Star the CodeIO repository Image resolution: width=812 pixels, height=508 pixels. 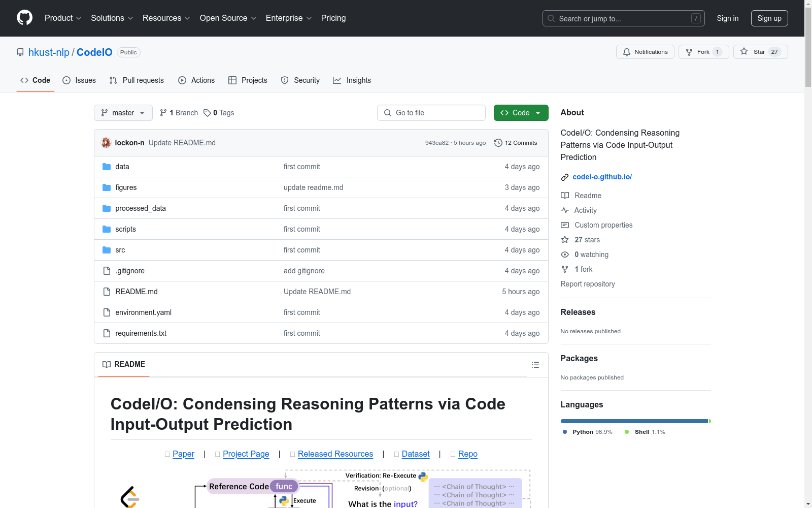pos(760,52)
